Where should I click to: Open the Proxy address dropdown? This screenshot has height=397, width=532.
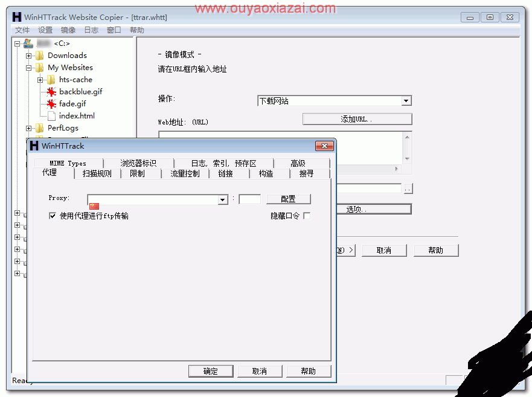pos(223,199)
